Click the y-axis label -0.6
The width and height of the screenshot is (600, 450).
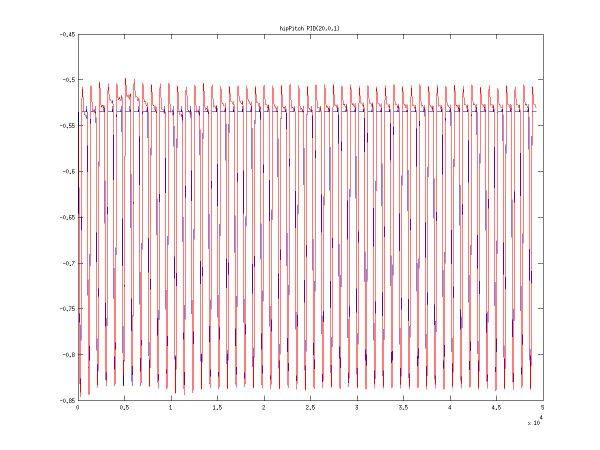[69, 171]
